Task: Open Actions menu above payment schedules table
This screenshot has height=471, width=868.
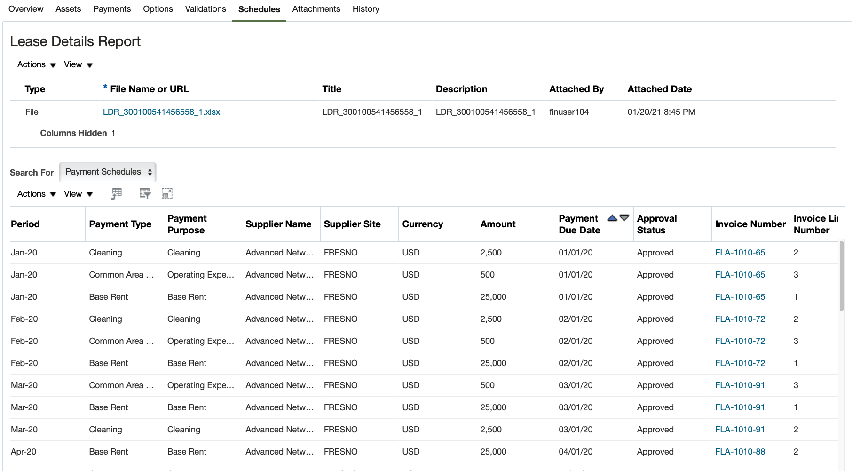Action: pyautogui.click(x=36, y=194)
